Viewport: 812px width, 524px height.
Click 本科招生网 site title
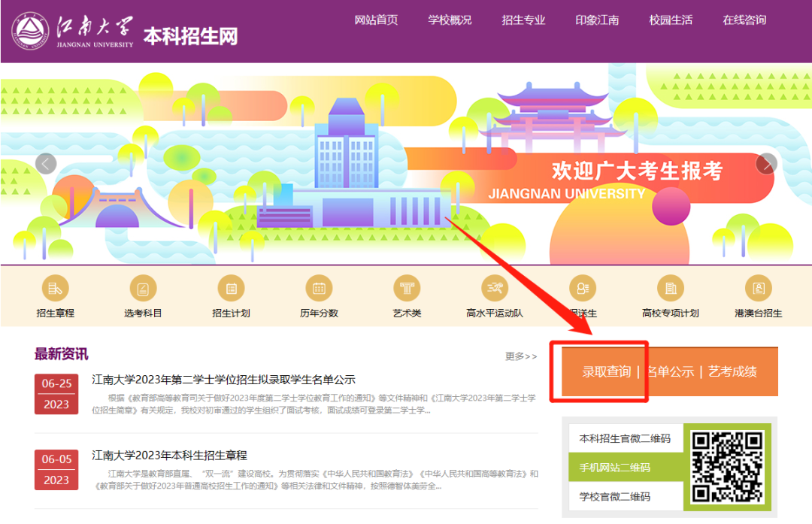pyautogui.click(x=190, y=37)
